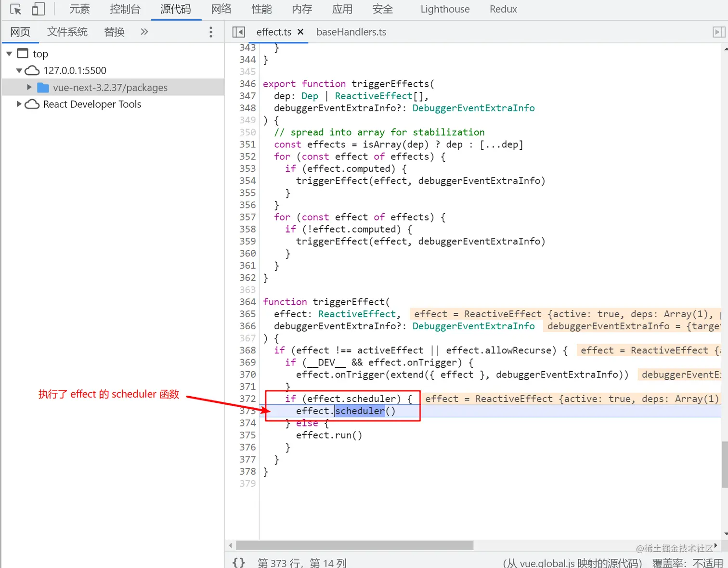Select the top frame icon
The width and height of the screenshot is (728, 568).
[x=23, y=53]
